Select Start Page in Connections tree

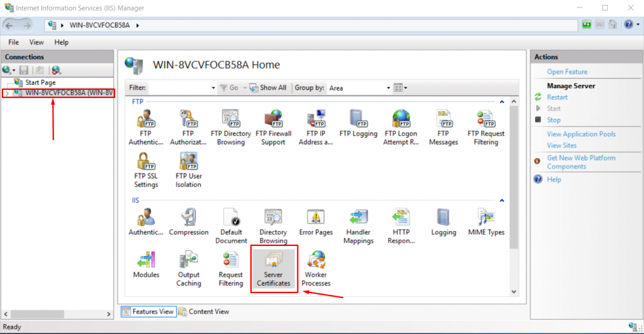tap(40, 82)
